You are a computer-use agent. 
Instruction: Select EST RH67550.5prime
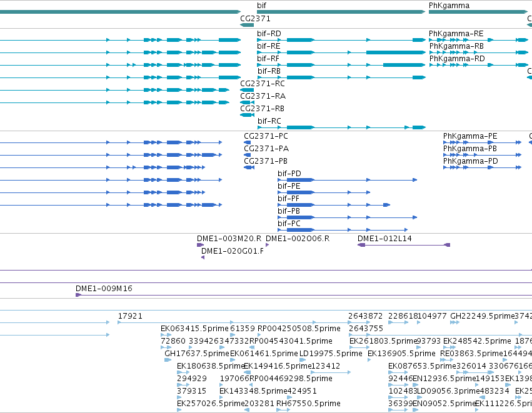click(308, 404)
